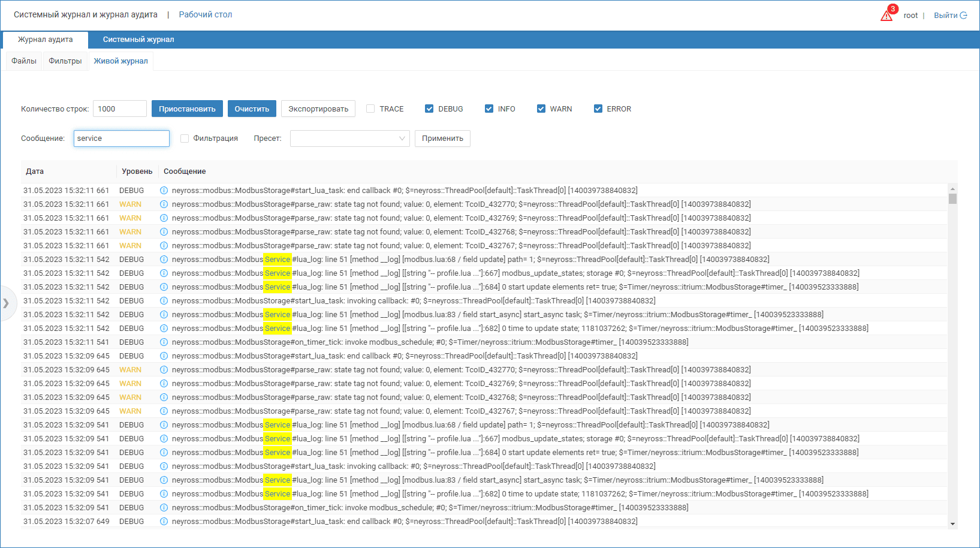Enable the TRACE level checkbox
Image resolution: width=980 pixels, height=548 pixels.
(370, 109)
